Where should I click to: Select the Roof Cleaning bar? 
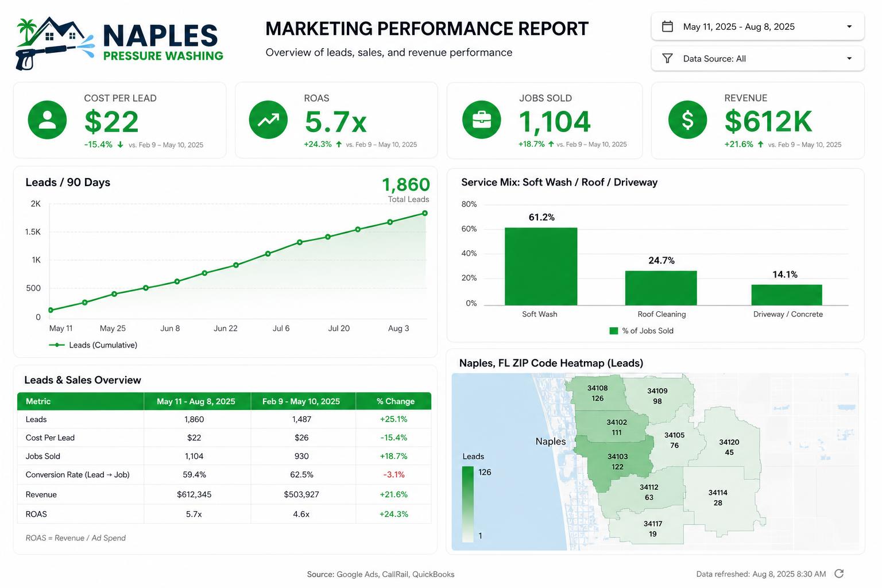[661, 288]
